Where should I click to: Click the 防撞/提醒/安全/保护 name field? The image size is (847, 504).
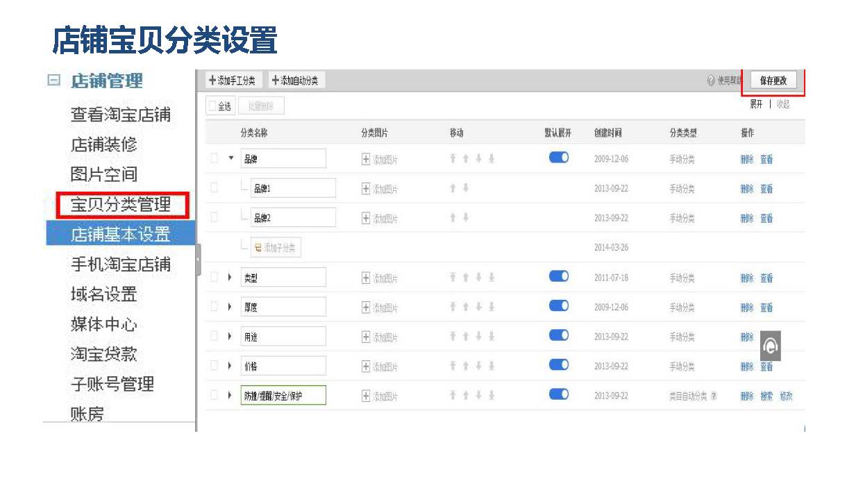[x=283, y=396]
